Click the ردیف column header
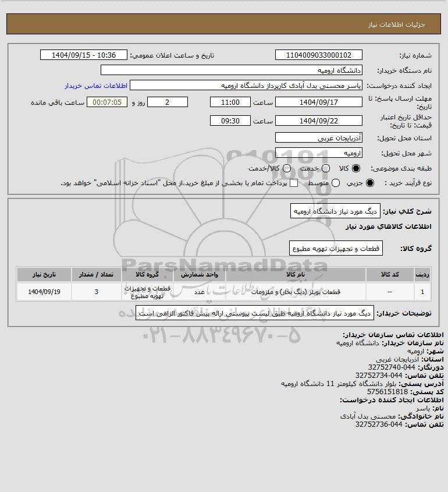448x492 pixels. coord(422,274)
